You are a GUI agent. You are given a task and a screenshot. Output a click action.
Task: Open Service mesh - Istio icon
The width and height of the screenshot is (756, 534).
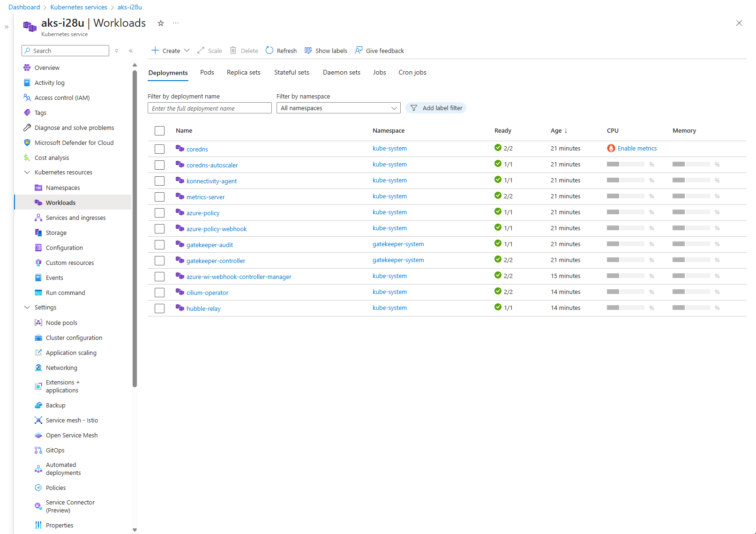(38, 420)
